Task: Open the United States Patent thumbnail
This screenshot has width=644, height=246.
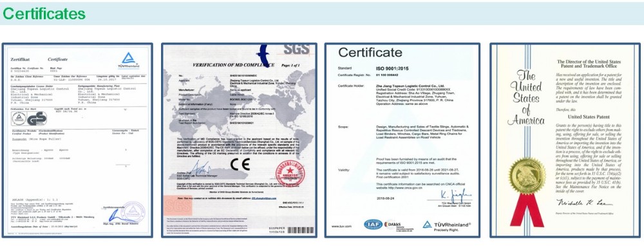Action: pos(565,140)
